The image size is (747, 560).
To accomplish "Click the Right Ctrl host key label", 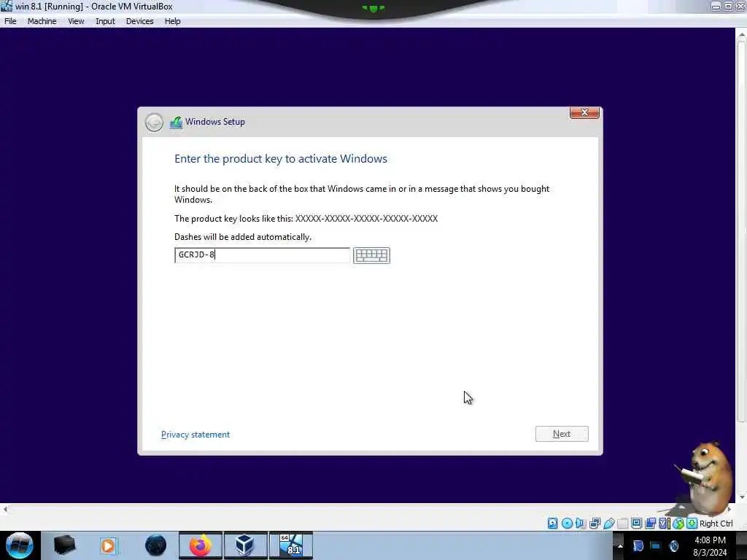I will pos(716,524).
